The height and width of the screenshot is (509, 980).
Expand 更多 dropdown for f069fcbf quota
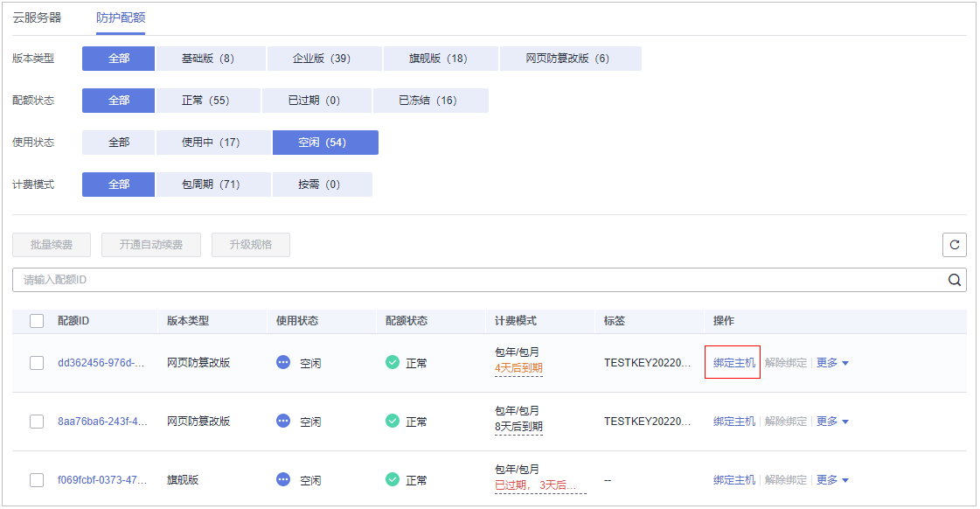click(832, 480)
